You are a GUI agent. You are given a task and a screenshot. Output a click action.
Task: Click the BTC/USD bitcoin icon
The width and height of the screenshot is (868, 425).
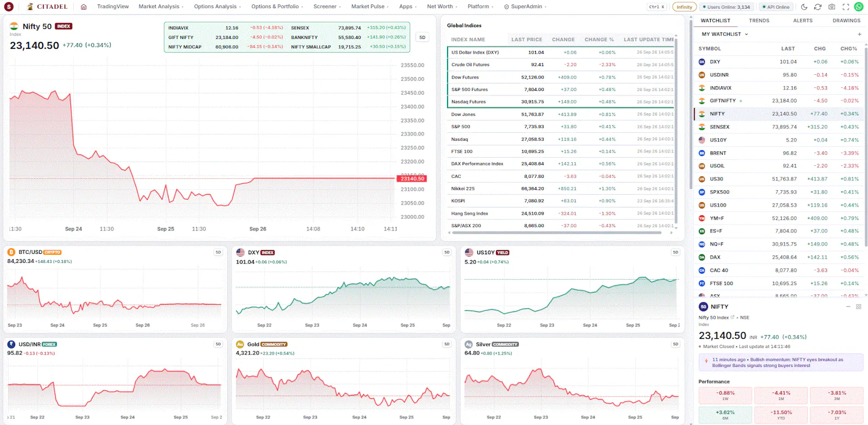point(11,252)
